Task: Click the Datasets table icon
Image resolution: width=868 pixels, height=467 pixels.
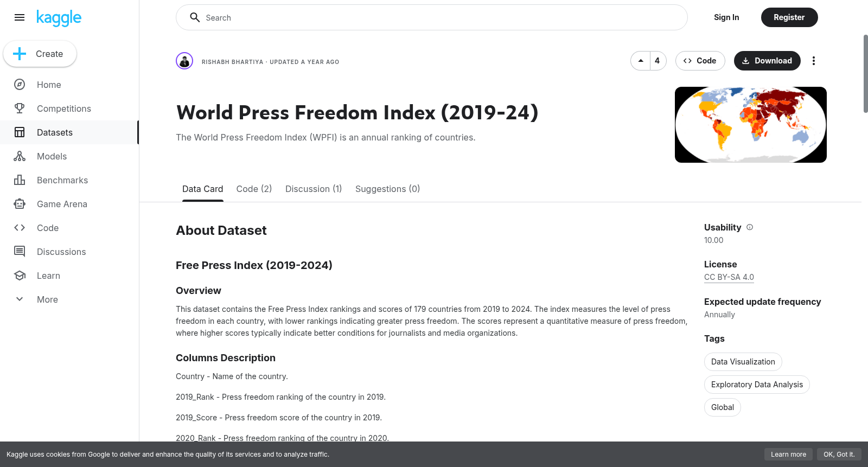Action: click(x=20, y=132)
